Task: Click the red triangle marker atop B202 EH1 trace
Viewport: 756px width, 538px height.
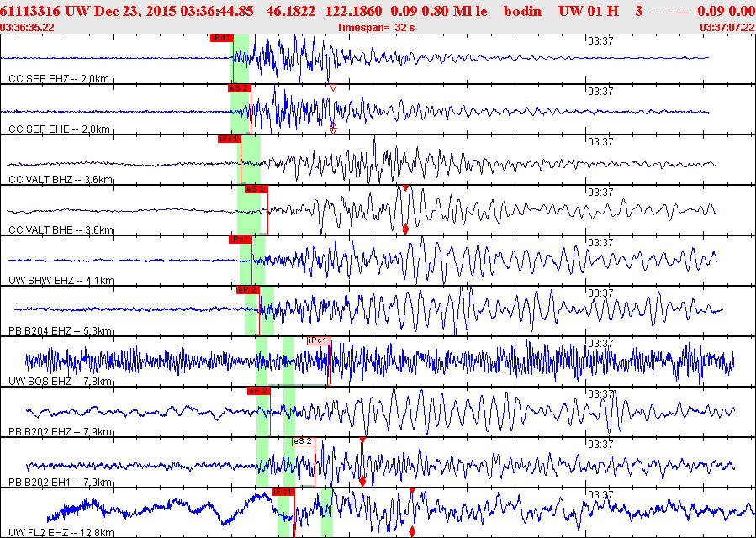Action: click(x=362, y=440)
